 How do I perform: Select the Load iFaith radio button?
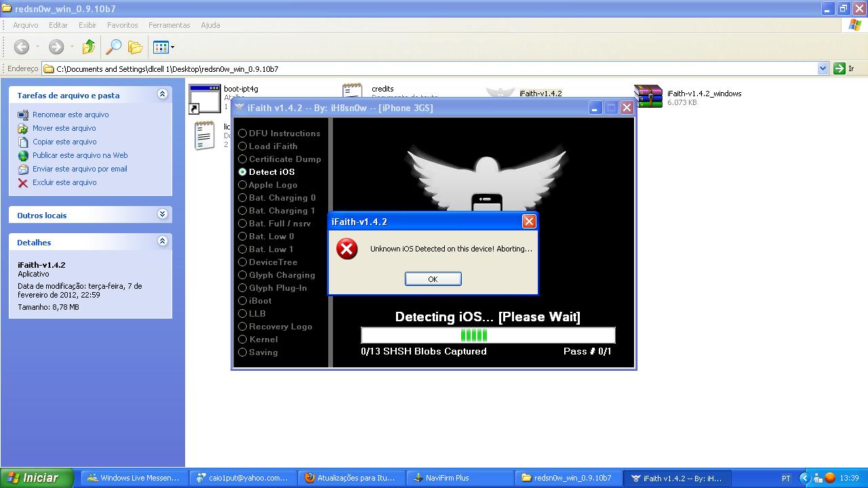pyautogui.click(x=242, y=146)
